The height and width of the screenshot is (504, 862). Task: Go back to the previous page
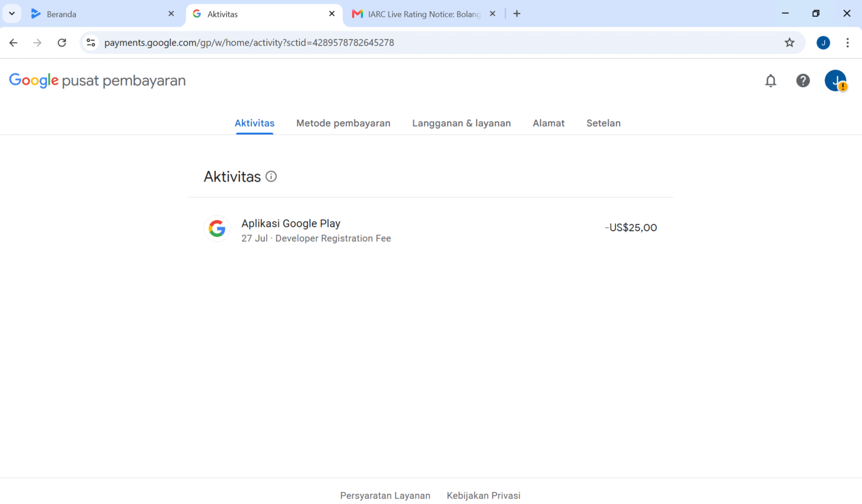click(14, 43)
